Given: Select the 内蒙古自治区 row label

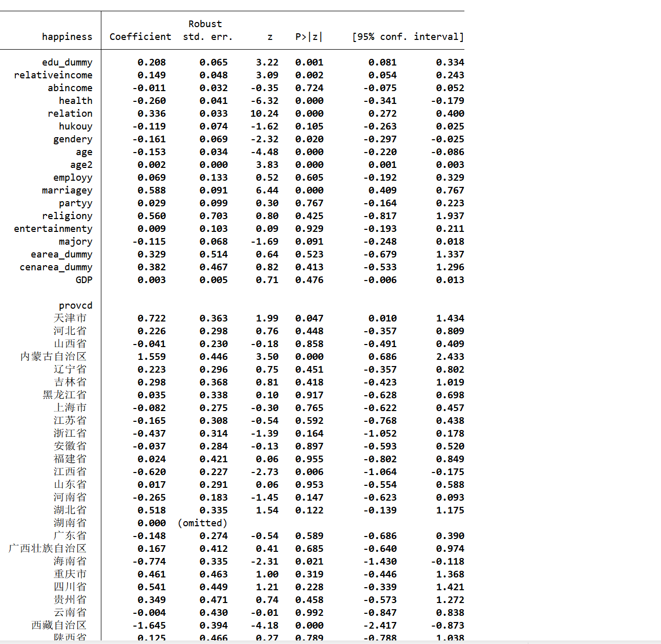Looking at the screenshot, I should point(53,357).
